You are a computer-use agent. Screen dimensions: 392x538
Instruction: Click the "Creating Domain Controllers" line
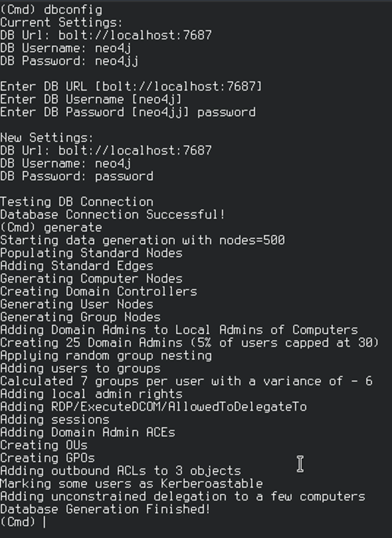coord(98,291)
